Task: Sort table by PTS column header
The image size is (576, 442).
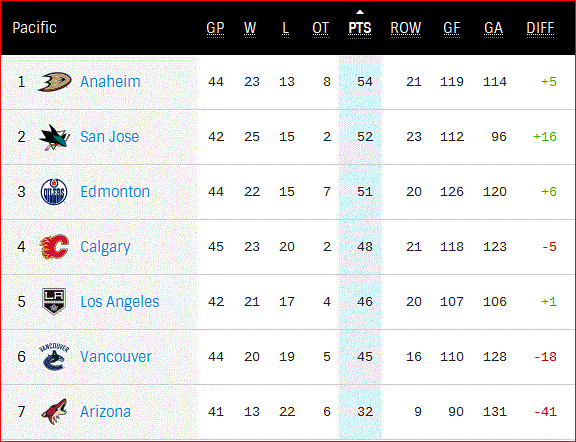Action: pyautogui.click(x=360, y=29)
